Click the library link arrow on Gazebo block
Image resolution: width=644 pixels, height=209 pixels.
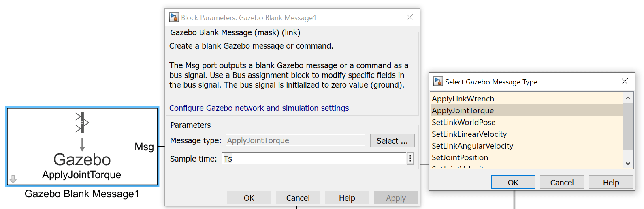pos(13,179)
